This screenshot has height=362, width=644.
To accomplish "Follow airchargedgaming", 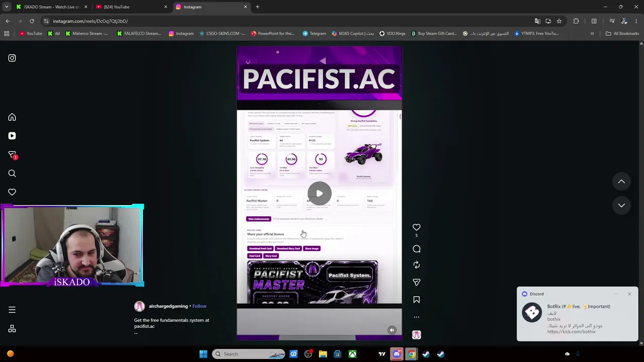I will [199, 306].
